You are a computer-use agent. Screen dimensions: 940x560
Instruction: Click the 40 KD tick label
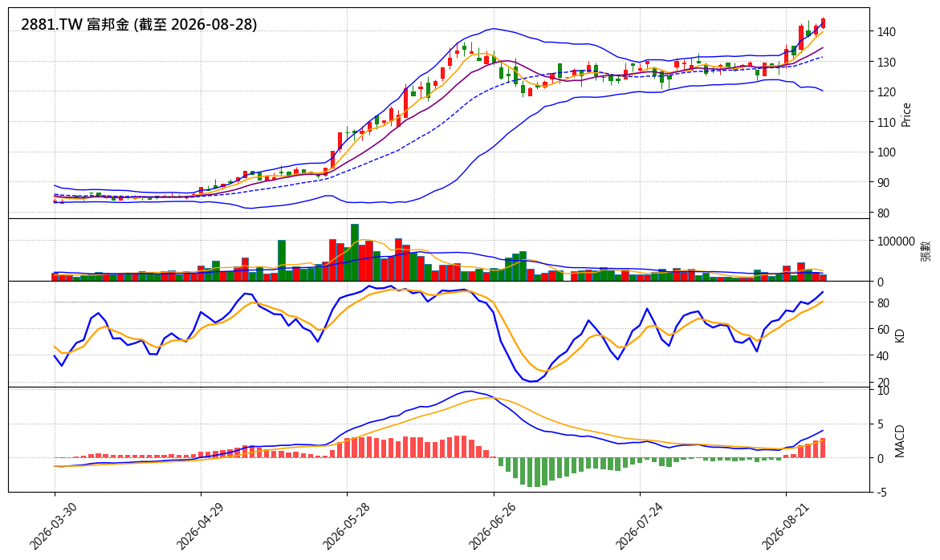coord(883,355)
